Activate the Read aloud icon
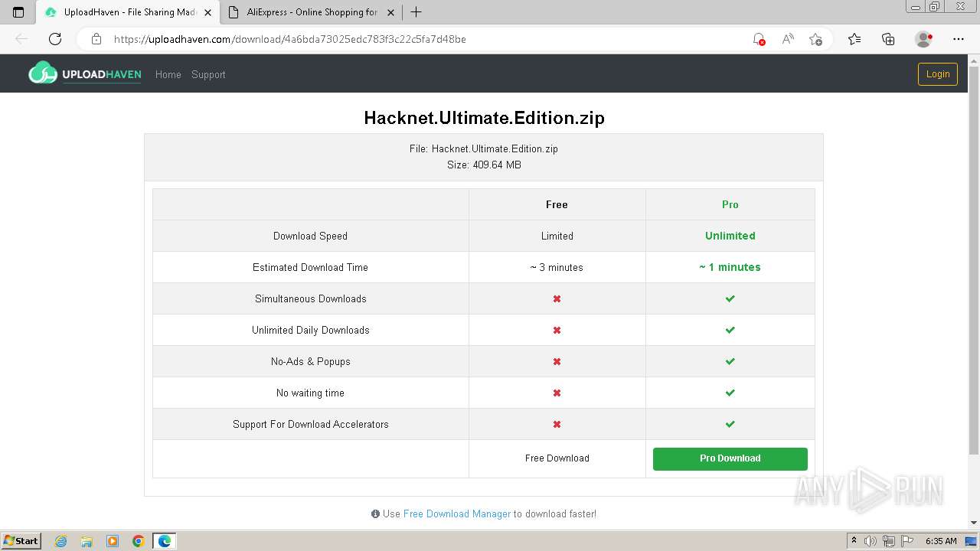980x551 pixels. coord(787,39)
